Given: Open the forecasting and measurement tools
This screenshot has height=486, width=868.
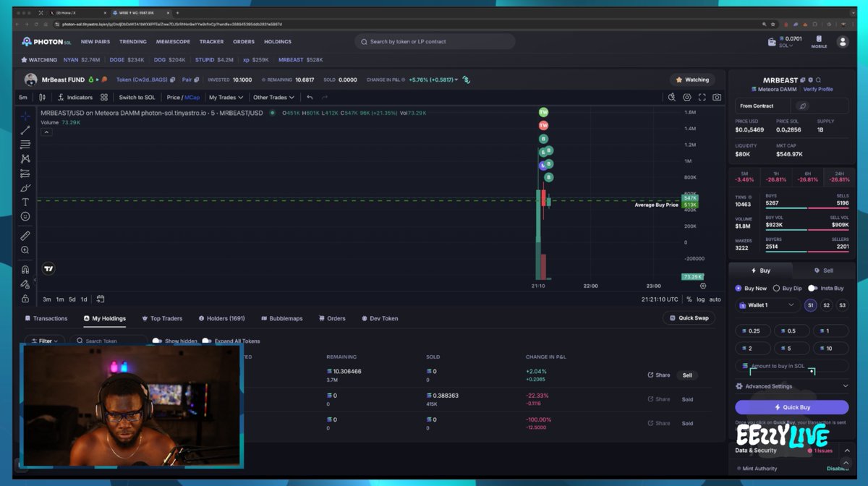Looking at the screenshot, I should (25, 173).
